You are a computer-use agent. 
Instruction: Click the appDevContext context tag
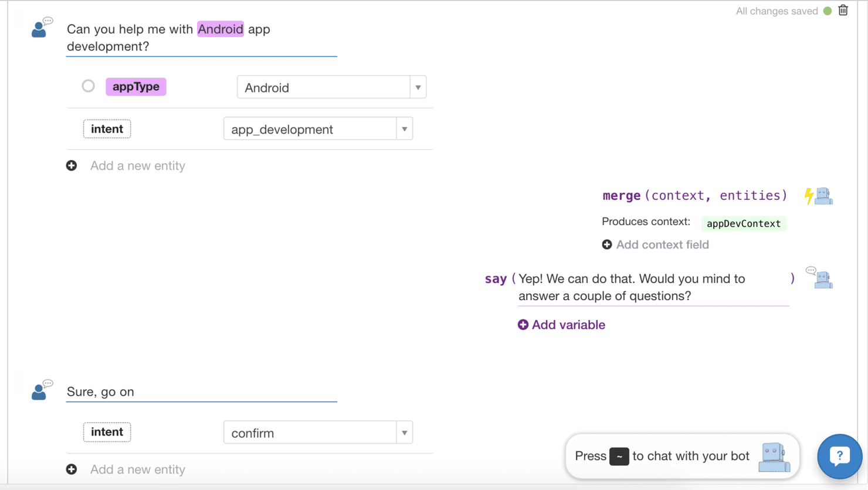pos(743,223)
